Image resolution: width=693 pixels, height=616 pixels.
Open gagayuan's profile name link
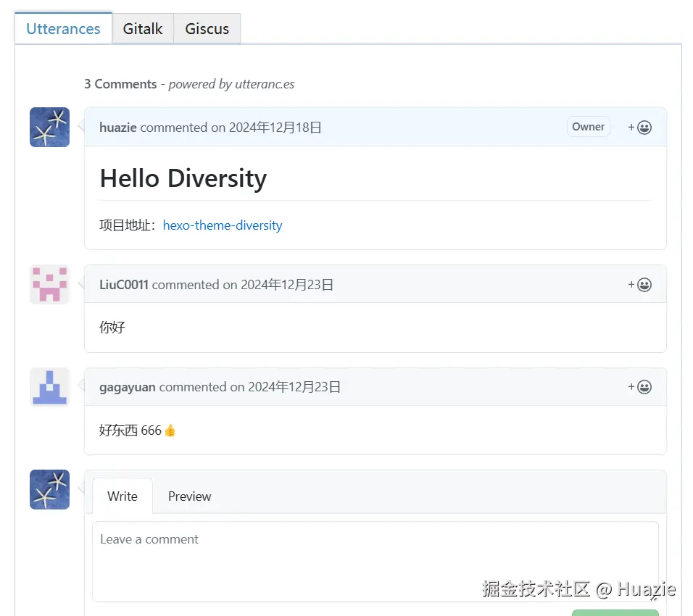click(128, 387)
